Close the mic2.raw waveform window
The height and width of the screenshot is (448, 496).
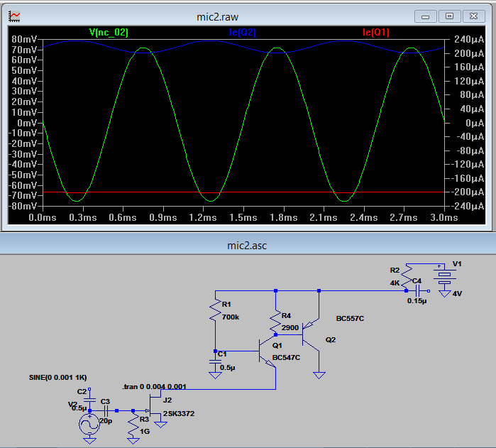[x=474, y=15]
